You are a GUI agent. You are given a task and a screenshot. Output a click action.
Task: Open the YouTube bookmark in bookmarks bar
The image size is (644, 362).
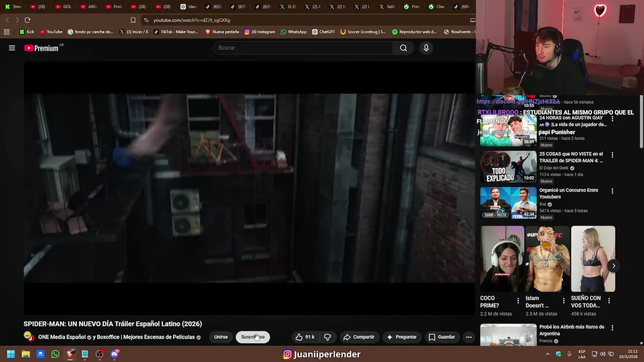(51, 32)
